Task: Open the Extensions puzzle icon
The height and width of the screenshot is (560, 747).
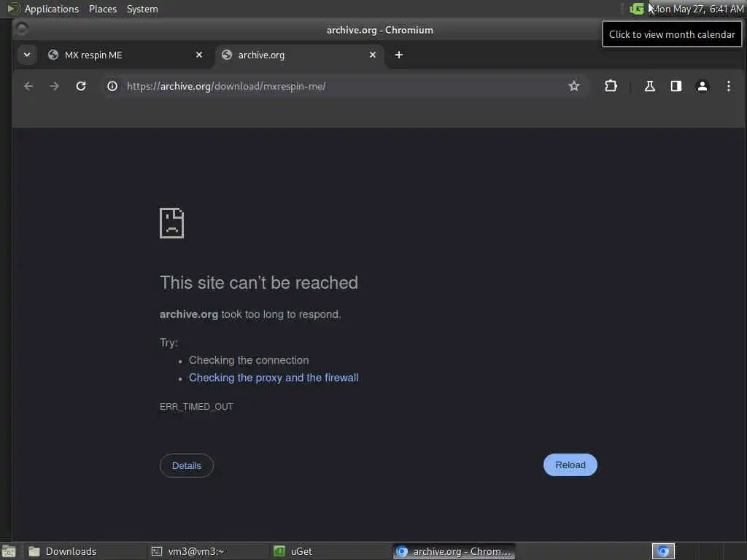Action: tap(611, 86)
